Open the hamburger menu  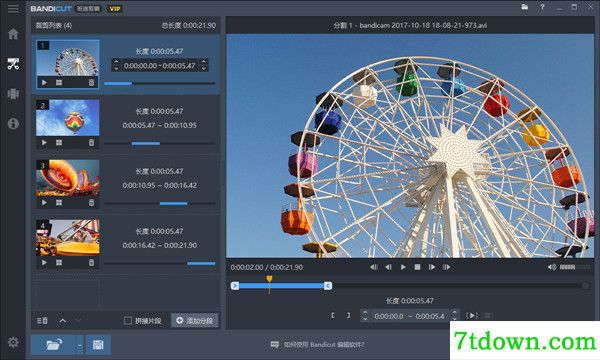[x=13, y=8]
